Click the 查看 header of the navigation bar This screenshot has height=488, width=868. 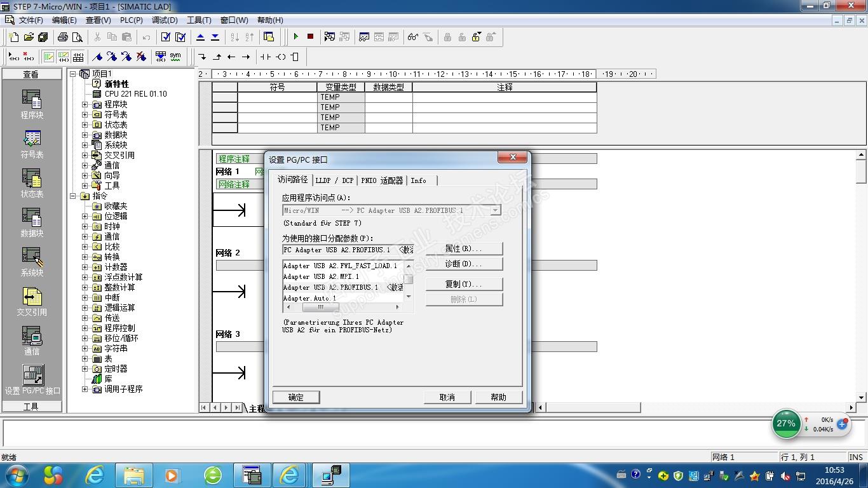[32, 74]
